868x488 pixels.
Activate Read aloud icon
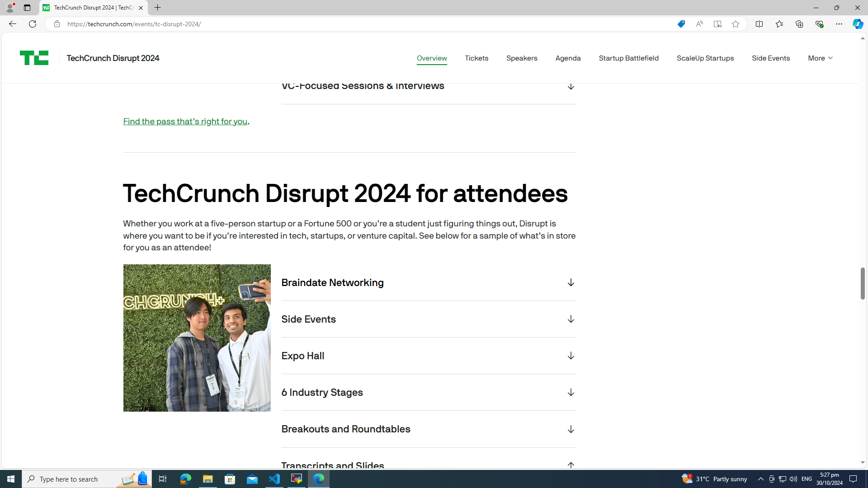(699, 24)
